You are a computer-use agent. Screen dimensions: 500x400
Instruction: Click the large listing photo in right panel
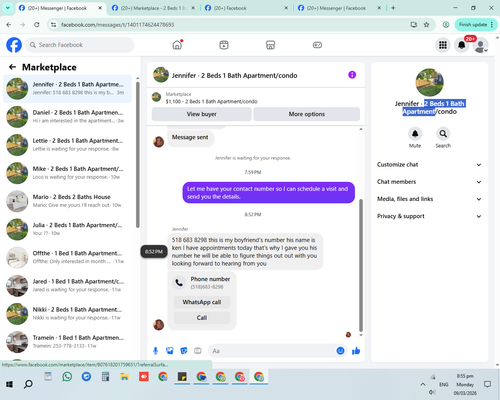point(429,82)
